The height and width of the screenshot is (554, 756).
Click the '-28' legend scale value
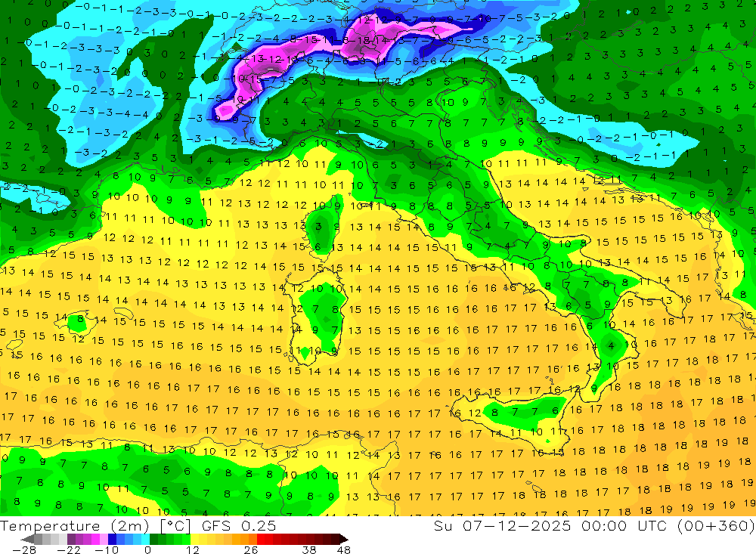(23, 549)
